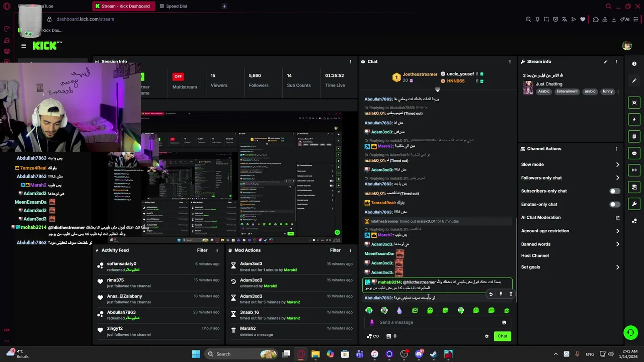
Task: Toggle the wrench stream info widget in sidebar
Action: click(634, 204)
